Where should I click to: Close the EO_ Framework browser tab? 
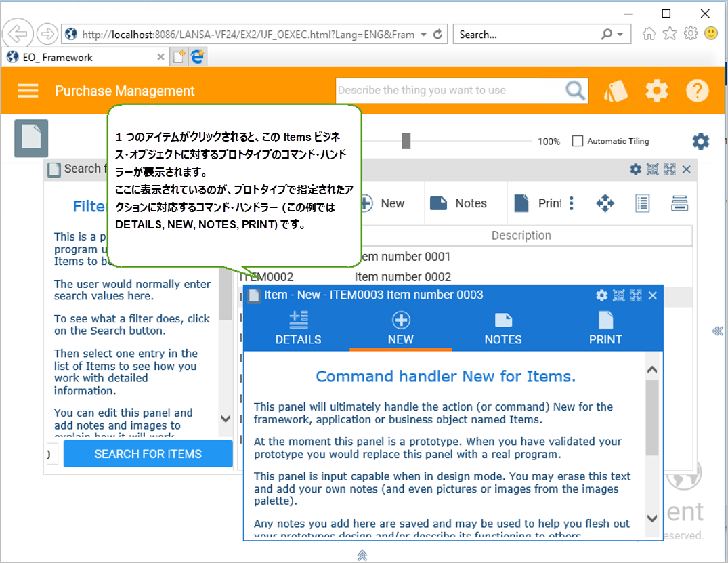click(160, 57)
